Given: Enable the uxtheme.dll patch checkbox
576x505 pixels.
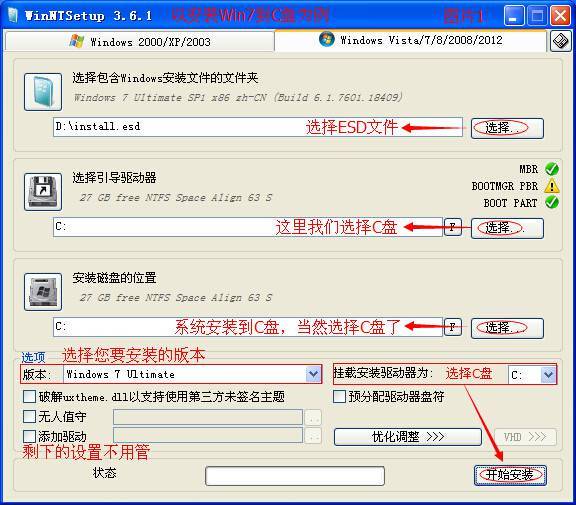Looking at the screenshot, I should [x=29, y=397].
